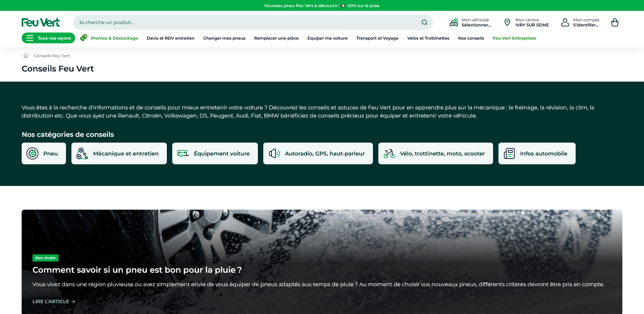Select Nos conseils menu item
Viewport: 644px width, 314px height.
coord(471,38)
